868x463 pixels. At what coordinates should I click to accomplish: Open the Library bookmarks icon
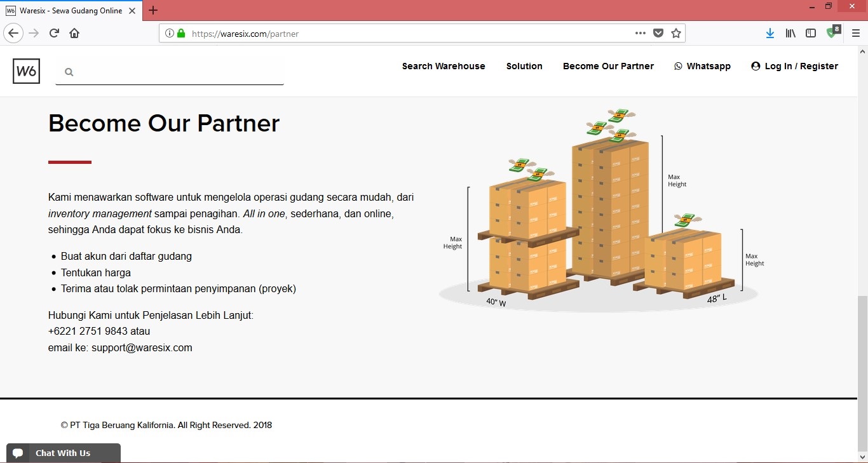click(x=790, y=34)
